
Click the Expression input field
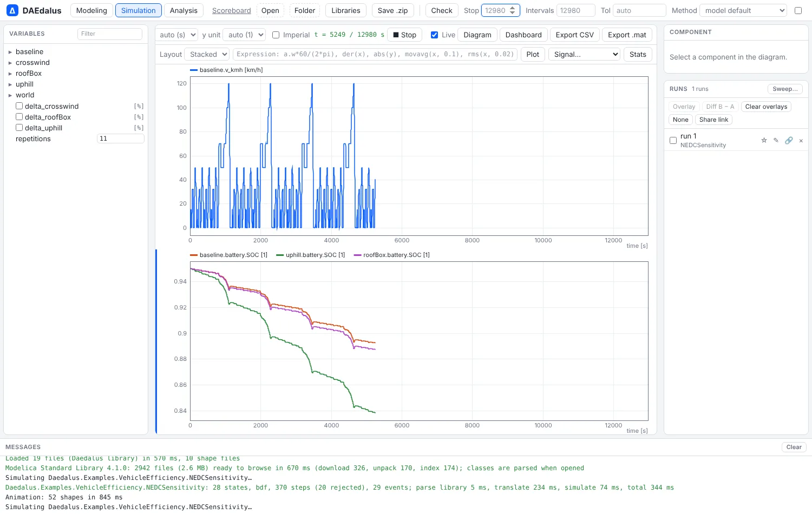coord(375,54)
